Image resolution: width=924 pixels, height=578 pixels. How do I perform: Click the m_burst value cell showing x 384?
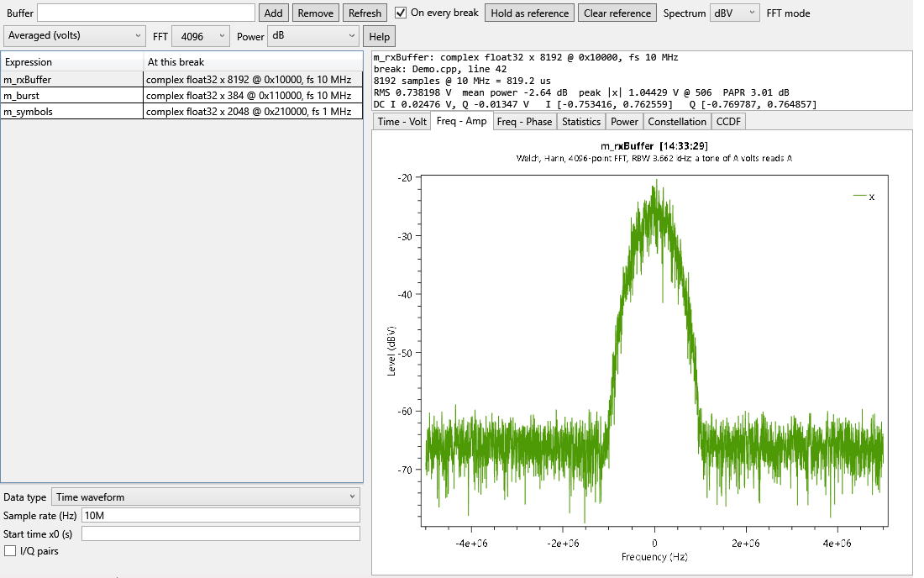click(253, 96)
